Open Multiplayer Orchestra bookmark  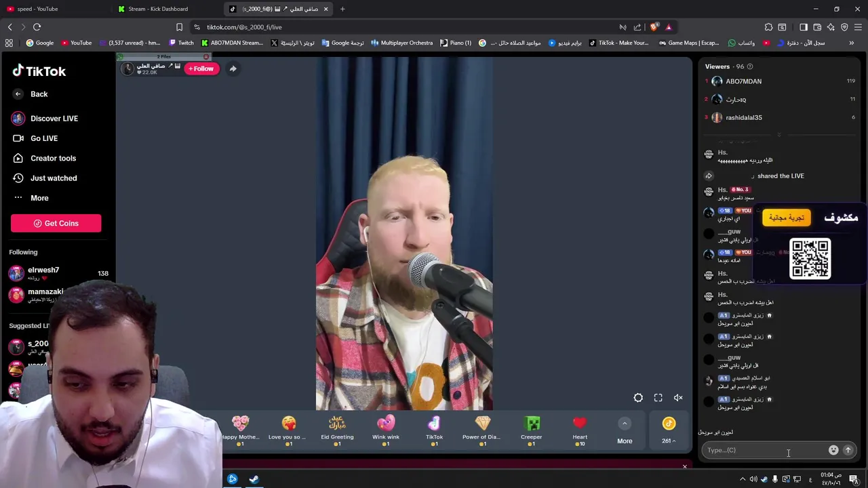click(401, 43)
